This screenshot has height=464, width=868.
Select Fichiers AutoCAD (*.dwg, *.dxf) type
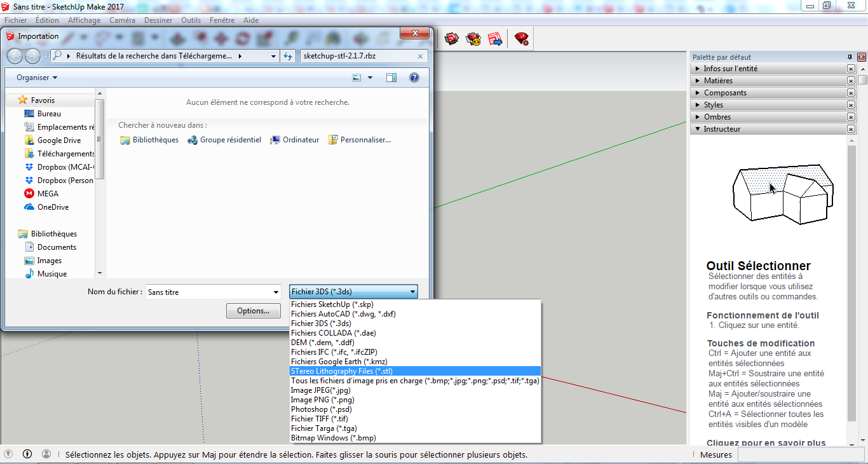[415, 314]
